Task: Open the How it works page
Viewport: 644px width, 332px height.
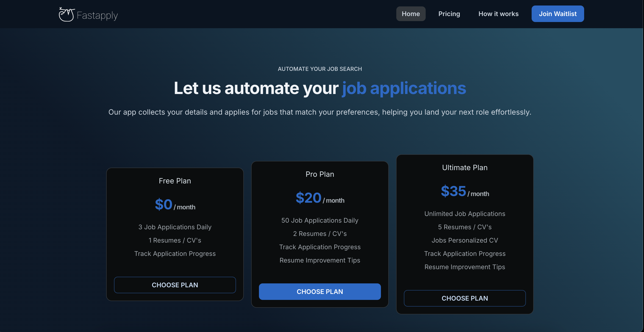Action: (498, 14)
